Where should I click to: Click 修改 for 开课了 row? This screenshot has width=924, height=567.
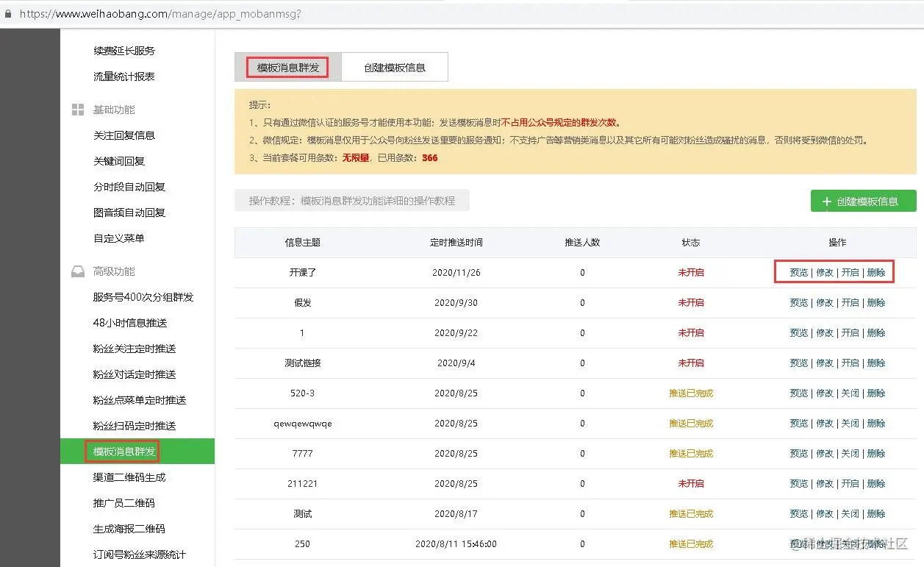point(825,272)
